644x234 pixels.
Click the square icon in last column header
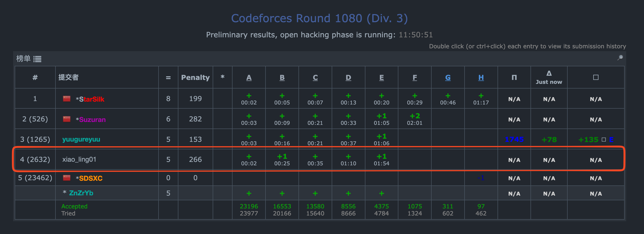point(596,77)
